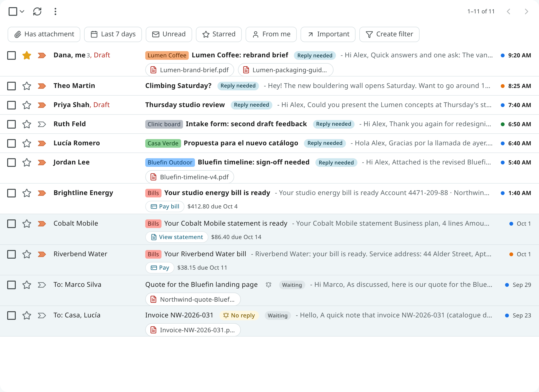This screenshot has width=539, height=392.
Task: Show only Unread emails
Action: (169, 34)
